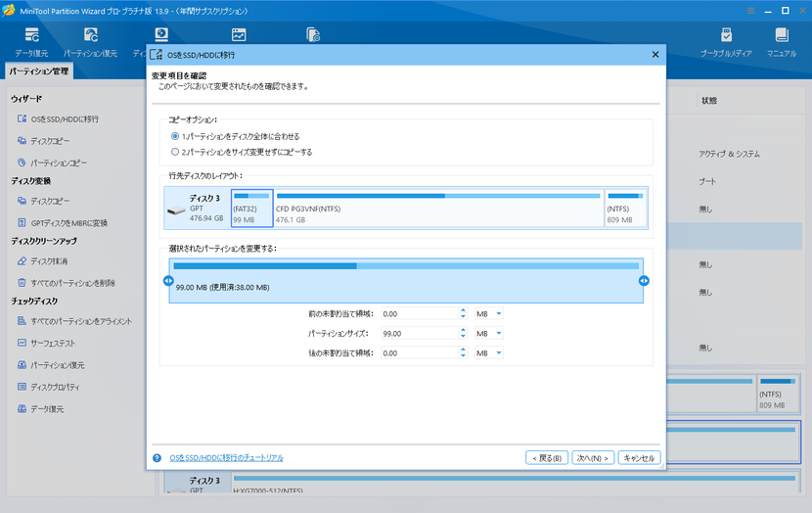Click サーフェステスト sidebar icon
This screenshot has width=812, height=513.
coord(22,343)
